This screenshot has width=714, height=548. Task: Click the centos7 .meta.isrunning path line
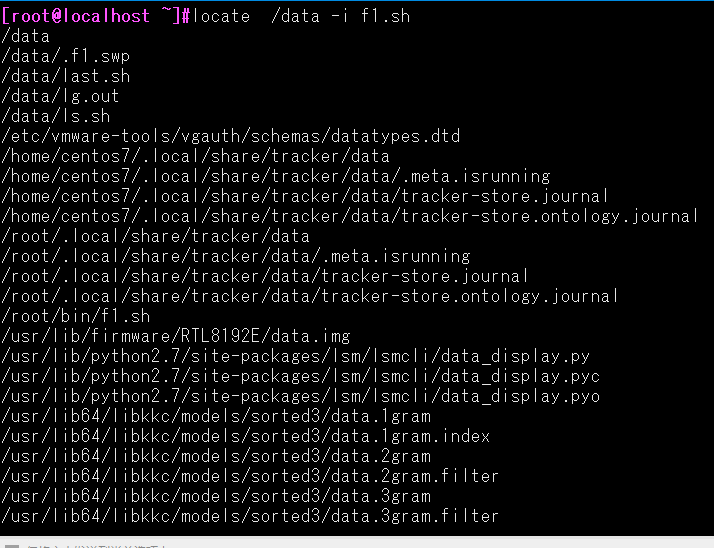coord(275,177)
